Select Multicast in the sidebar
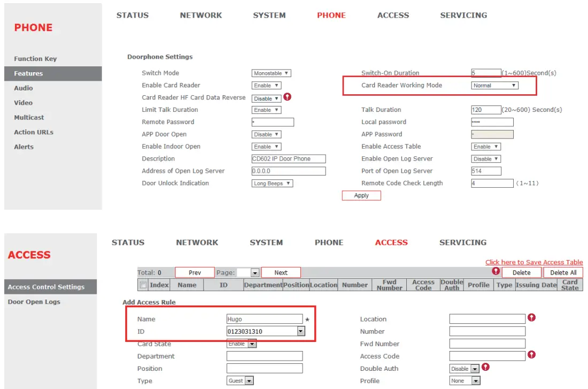The image size is (588, 389). pyautogui.click(x=29, y=118)
